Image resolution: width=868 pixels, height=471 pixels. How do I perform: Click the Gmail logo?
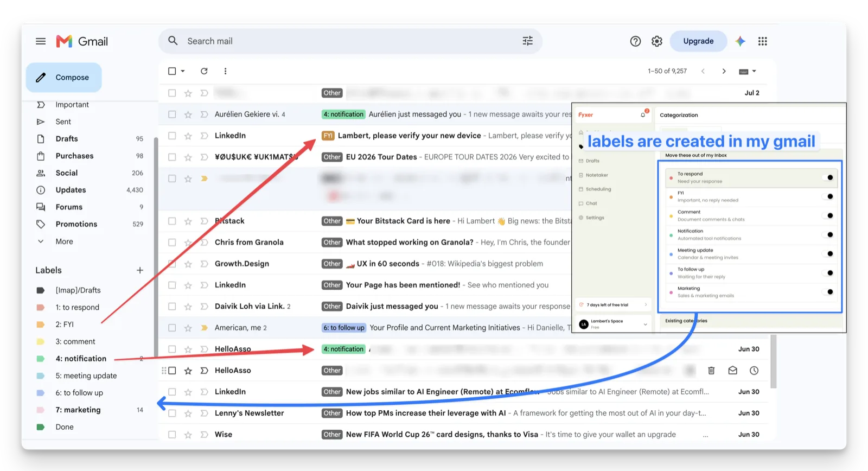82,41
